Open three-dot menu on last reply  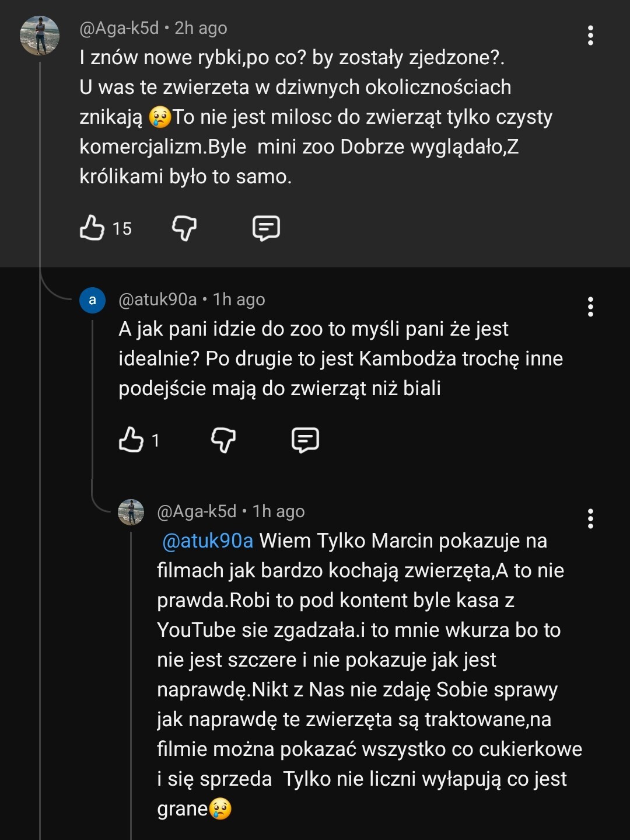(x=590, y=518)
